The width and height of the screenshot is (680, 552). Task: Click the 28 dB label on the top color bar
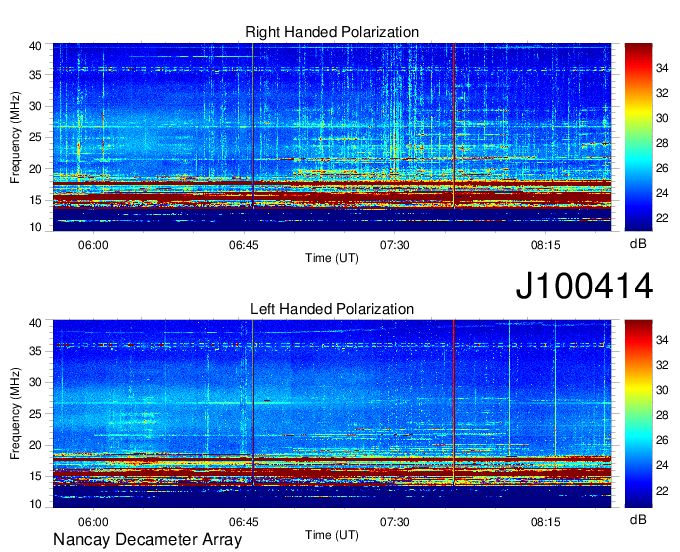coord(662,143)
